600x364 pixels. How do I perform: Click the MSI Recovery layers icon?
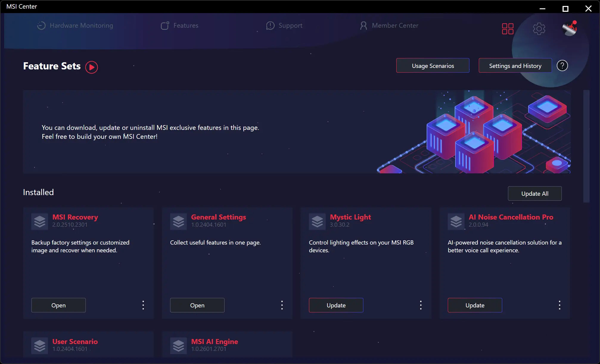40,222
